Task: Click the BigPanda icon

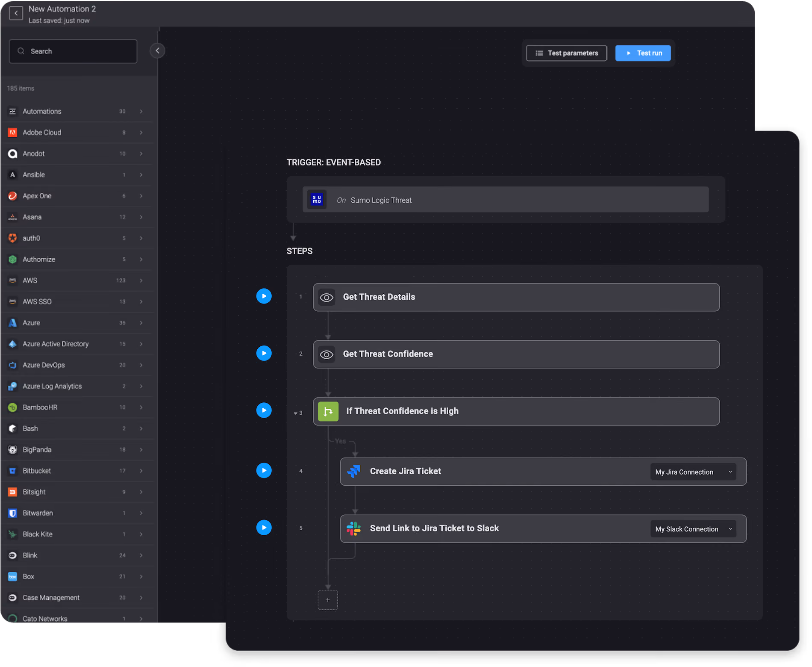Action: [x=12, y=450]
